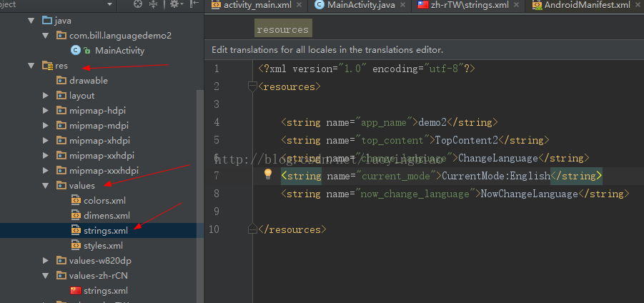Click the yellow lightbulb quick-fix icon

coord(268,174)
